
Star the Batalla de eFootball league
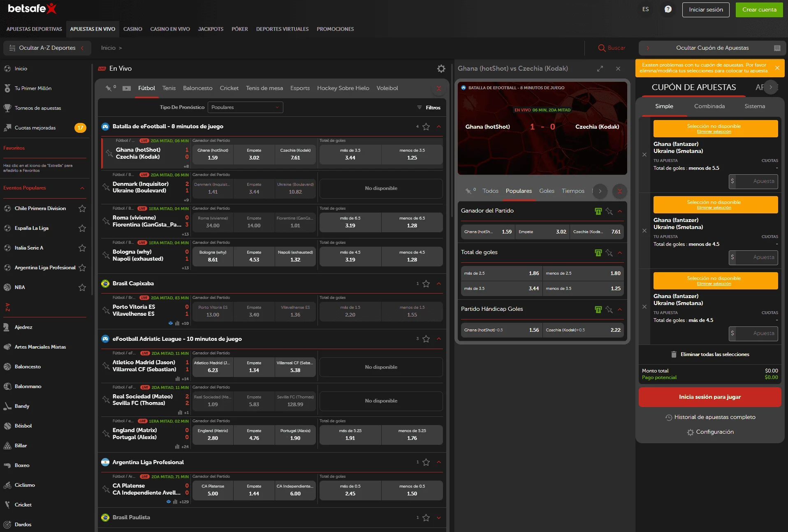pyautogui.click(x=426, y=127)
